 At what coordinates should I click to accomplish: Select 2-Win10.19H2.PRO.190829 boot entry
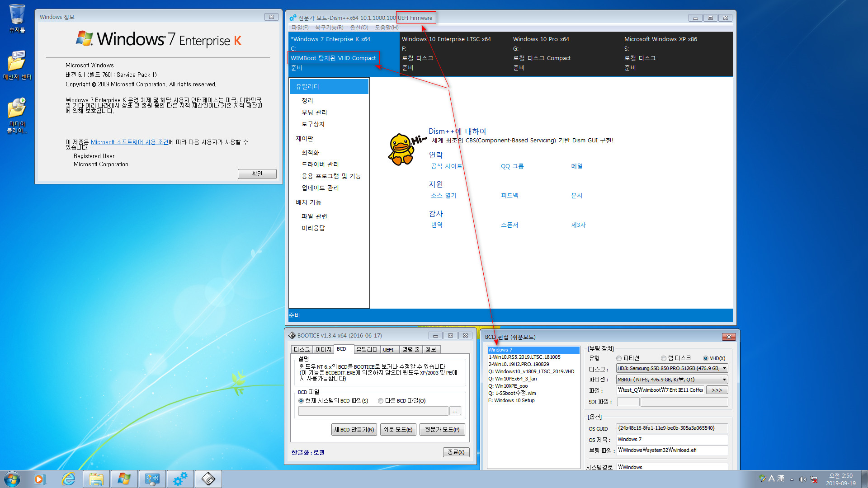click(533, 364)
